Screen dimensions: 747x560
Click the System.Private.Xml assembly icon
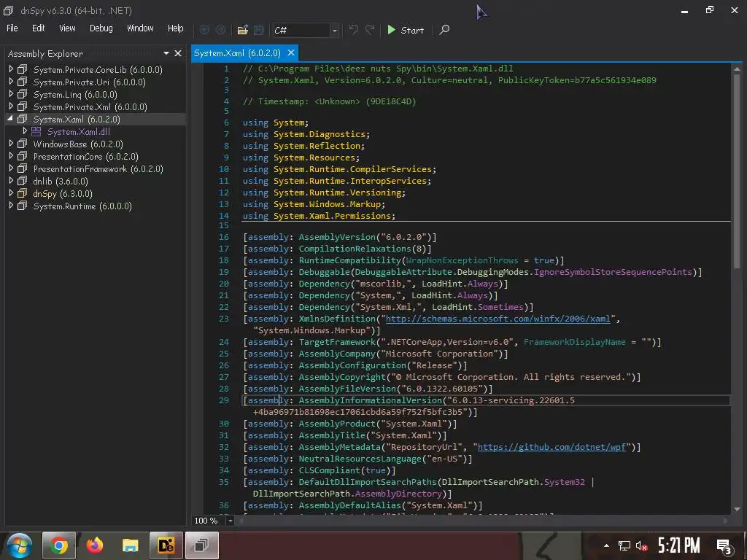tap(23, 106)
